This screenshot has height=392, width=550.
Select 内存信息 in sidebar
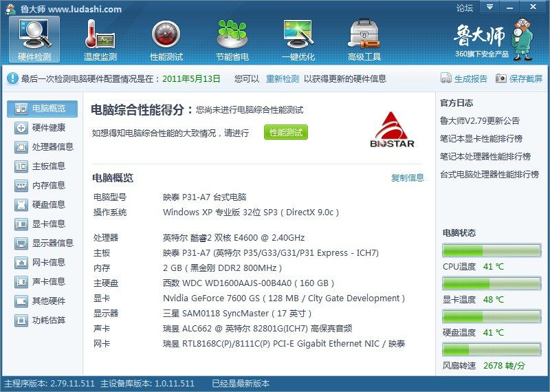pos(42,186)
